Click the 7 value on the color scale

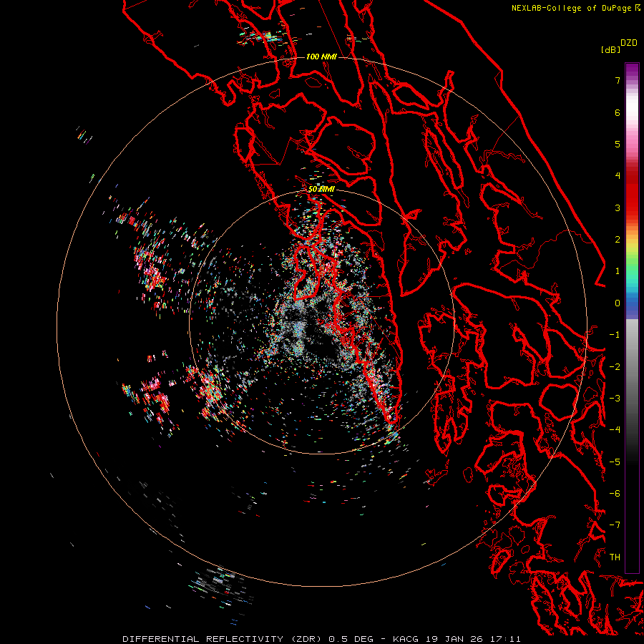[x=618, y=80]
